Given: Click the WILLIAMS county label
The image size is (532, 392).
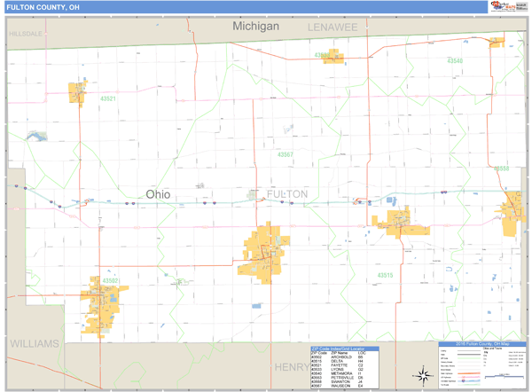Looking at the screenshot, I should (34, 343).
